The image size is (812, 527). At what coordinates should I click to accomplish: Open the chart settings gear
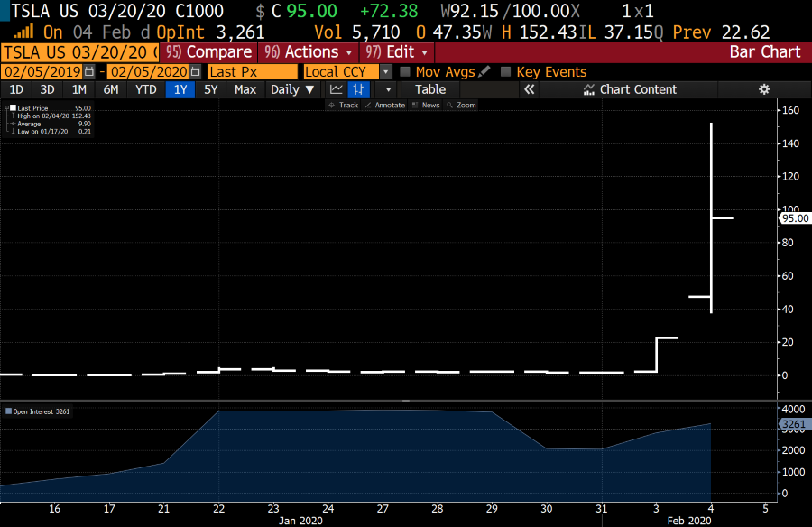pos(764,89)
